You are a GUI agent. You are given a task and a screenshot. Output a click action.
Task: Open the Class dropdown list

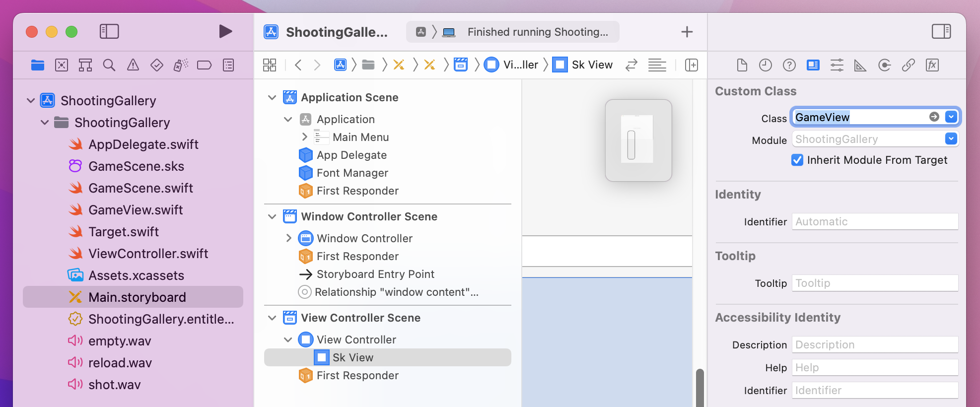point(951,117)
